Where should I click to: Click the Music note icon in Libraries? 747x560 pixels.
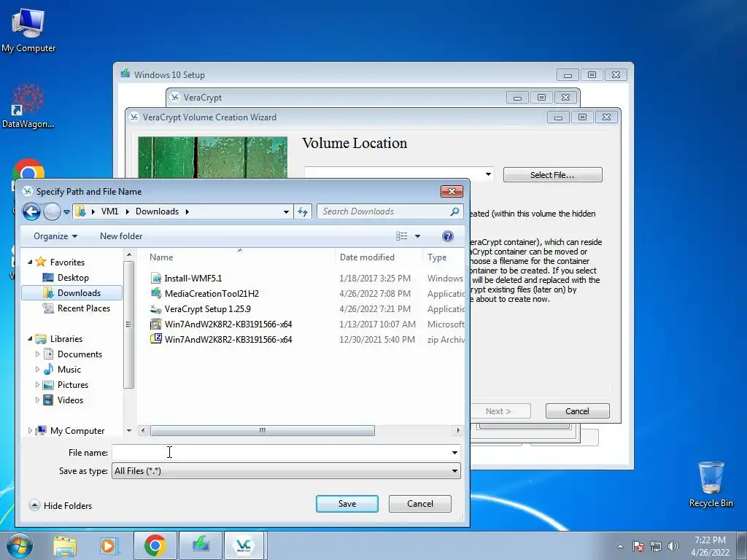click(x=48, y=370)
